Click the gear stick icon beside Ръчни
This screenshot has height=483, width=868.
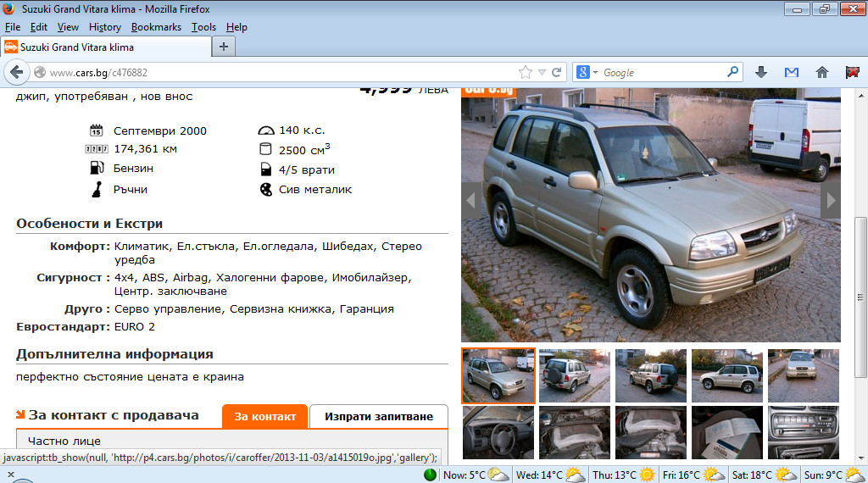97,189
